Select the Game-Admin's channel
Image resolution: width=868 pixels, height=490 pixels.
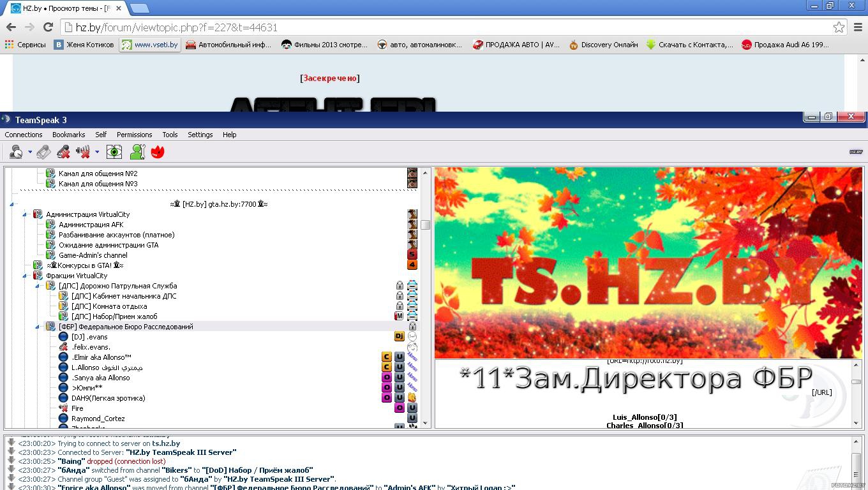93,255
